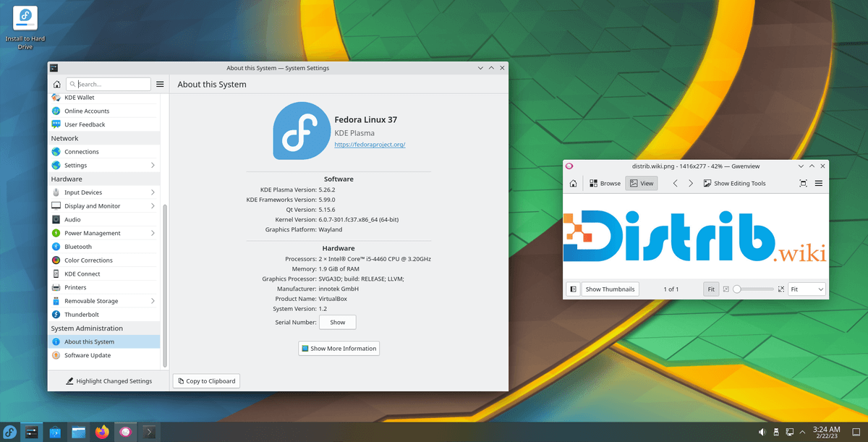
Task: Switch to Gwenview via its taskbar icon
Action: (x=126, y=432)
